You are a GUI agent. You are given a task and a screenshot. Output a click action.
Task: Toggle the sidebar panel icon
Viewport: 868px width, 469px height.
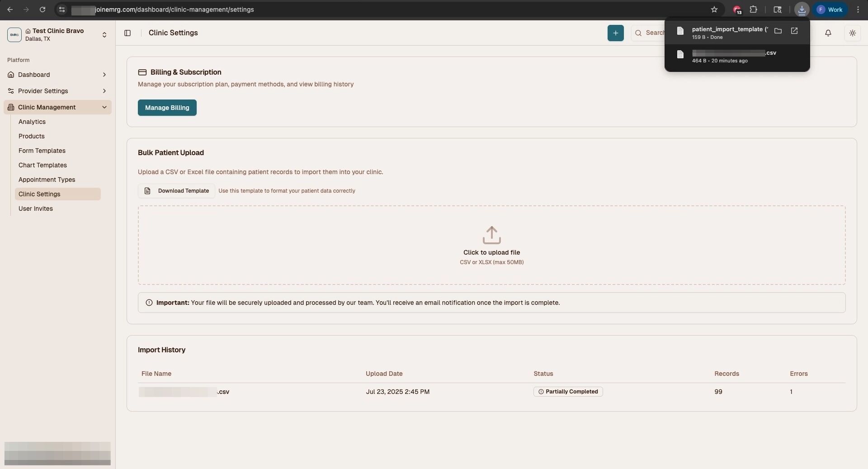[127, 33]
